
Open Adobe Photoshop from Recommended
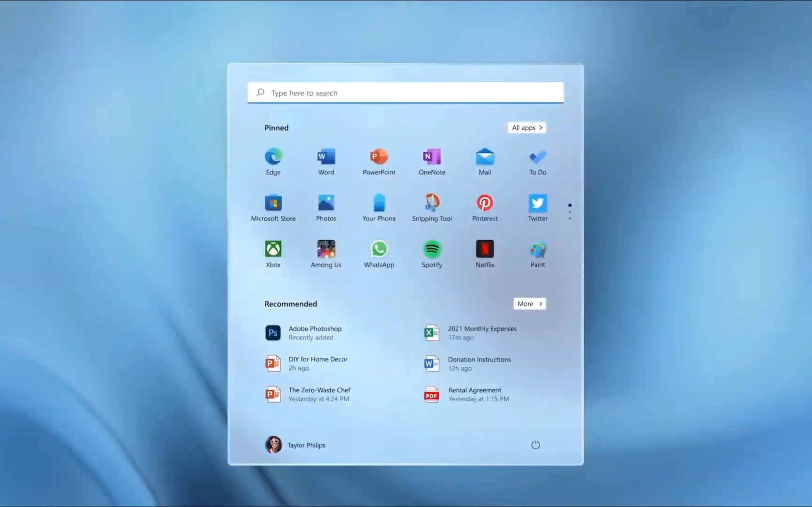coord(315,332)
